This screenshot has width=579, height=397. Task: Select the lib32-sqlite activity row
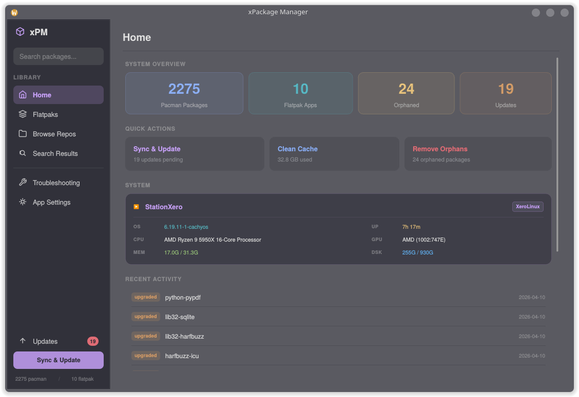point(338,317)
